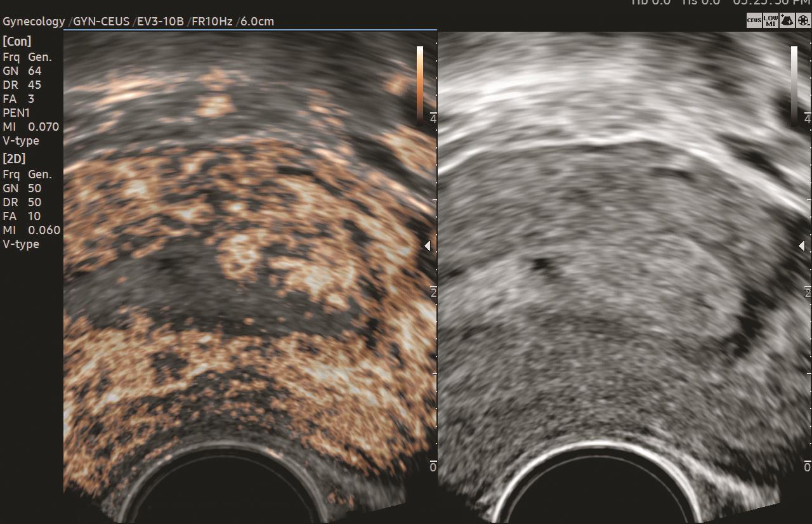Click Frq Gen. under the [Con] section

tap(27, 57)
